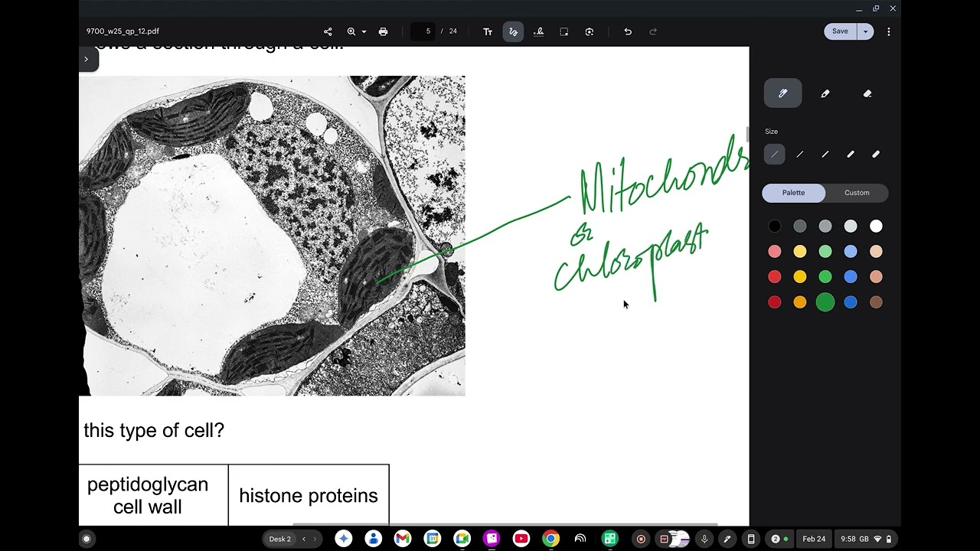Click the horizontal scrollbar at page bottom
980x551 pixels.
(x=505, y=524)
